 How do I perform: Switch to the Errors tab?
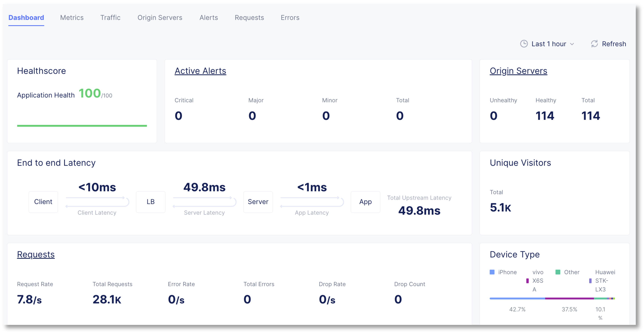click(x=290, y=18)
